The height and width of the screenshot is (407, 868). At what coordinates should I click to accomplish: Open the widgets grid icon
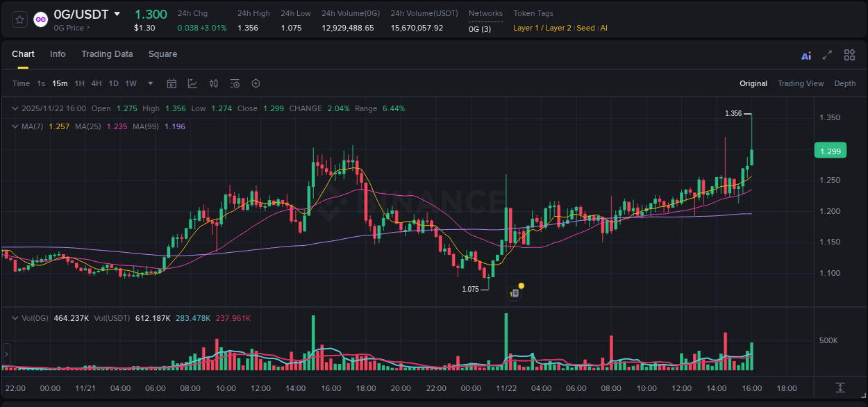[x=849, y=54]
